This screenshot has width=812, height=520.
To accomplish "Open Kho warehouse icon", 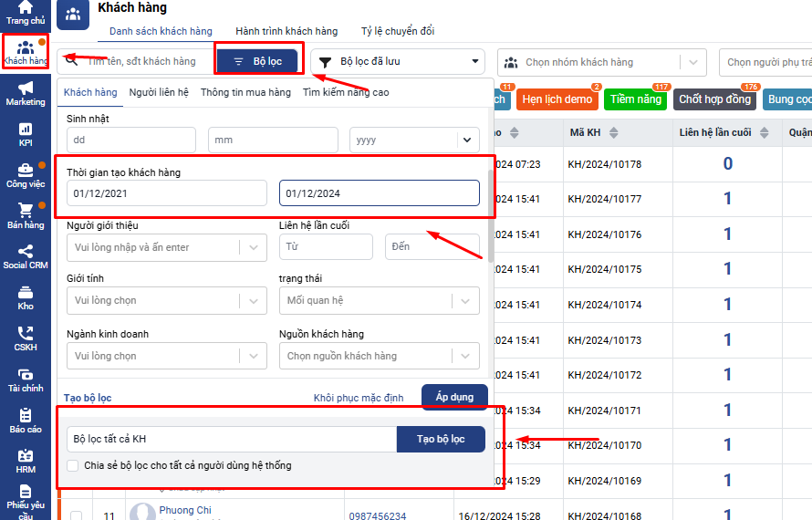I will pyautogui.click(x=25, y=297).
